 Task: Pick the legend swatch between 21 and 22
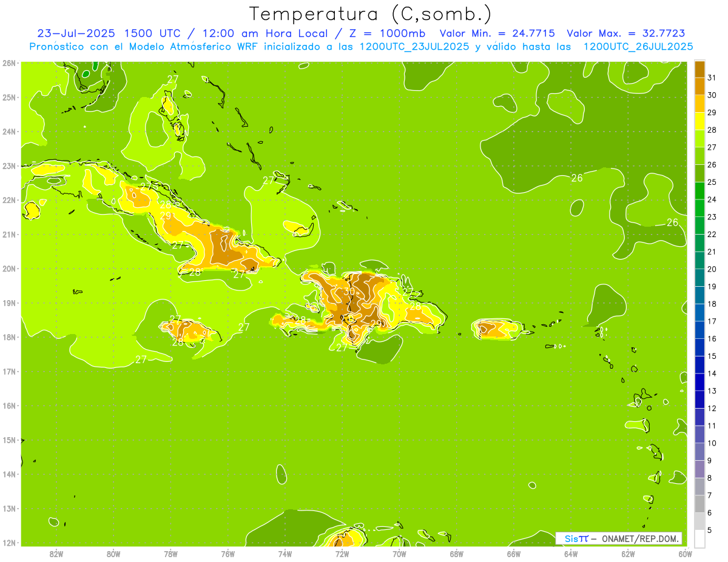point(699,243)
